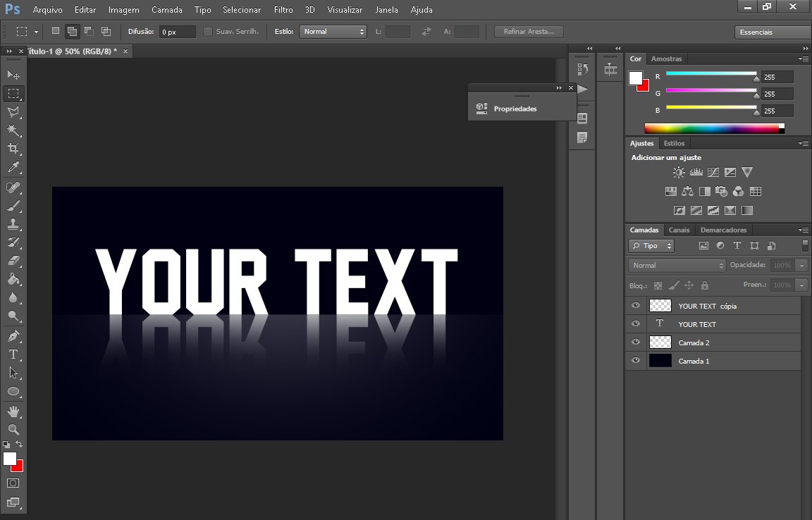
Task: Toggle visibility of YOUR TEXT cópia layer
Action: 635,305
